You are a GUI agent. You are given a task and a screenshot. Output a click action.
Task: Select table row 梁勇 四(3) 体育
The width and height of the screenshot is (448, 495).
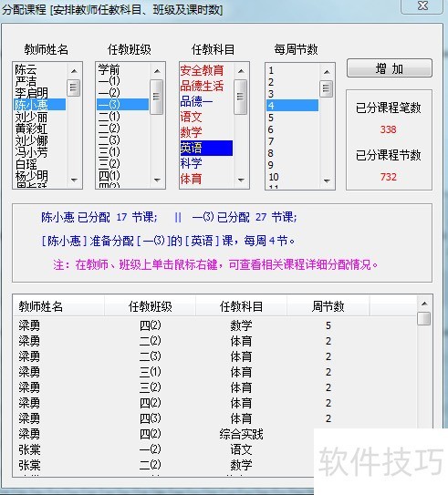(x=214, y=418)
